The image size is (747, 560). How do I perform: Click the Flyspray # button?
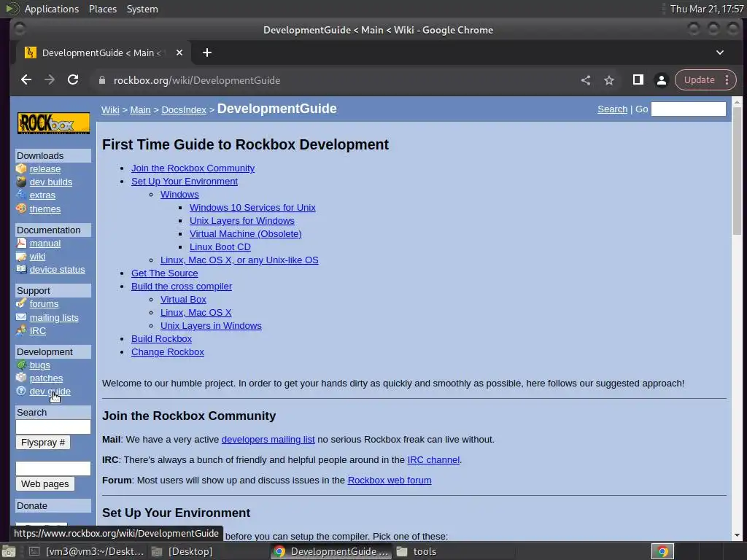43,443
